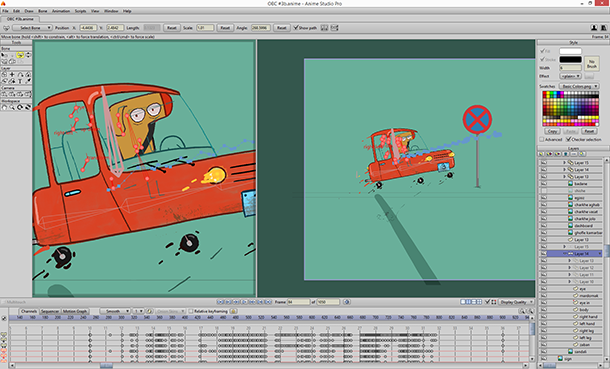Viewport: 610px width, 369px height.
Task: Click the single viewport layout icon
Action: 463,302
